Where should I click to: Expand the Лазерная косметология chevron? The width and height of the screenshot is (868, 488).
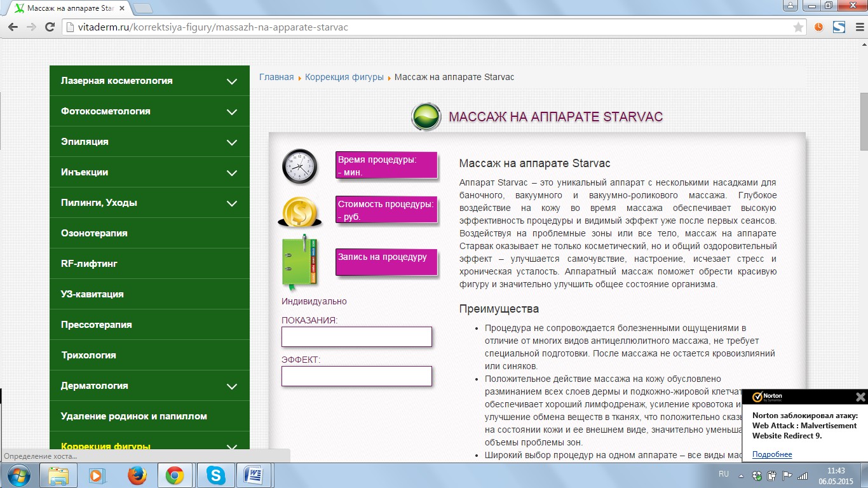point(232,81)
